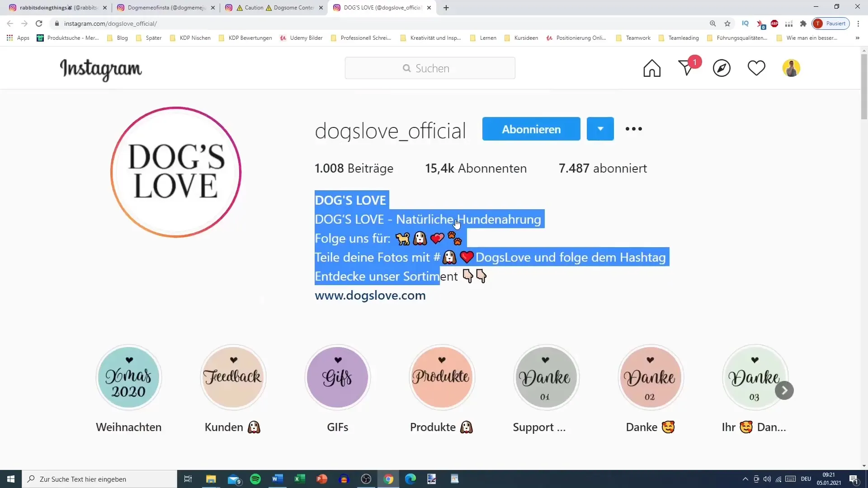Image resolution: width=868 pixels, height=488 pixels.
Task: Show hidden system tray icons
Action: 745,479
